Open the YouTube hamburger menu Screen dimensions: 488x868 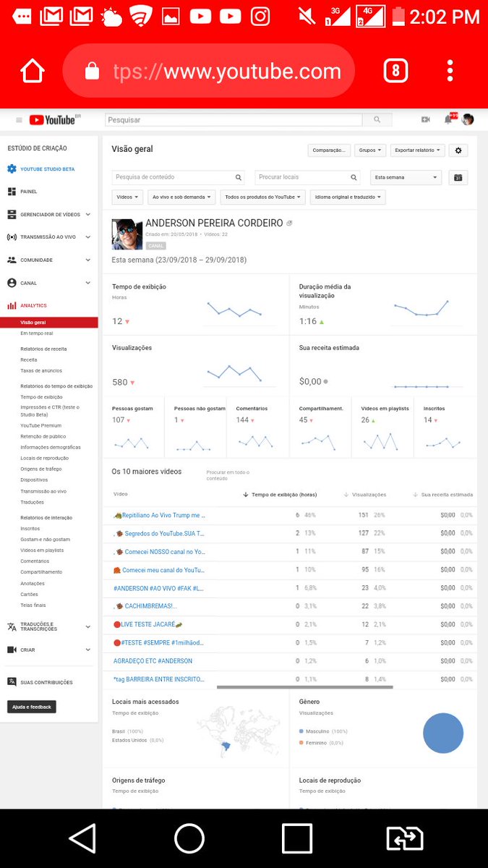(x=19, y=120)
